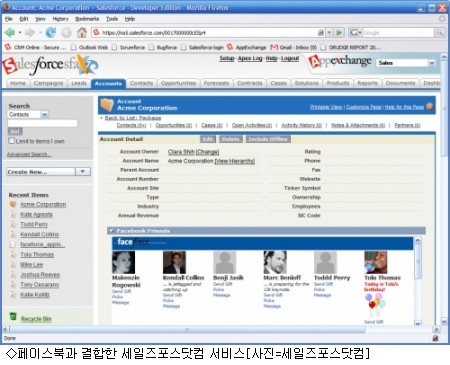450x365 pixels.
Task: Enable Limit to items I own checkbox
Action: 12,141
